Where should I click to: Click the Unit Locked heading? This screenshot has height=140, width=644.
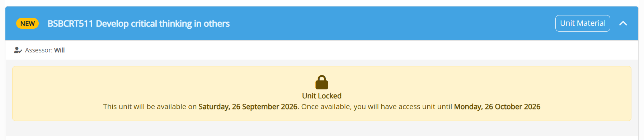click(322, 96)
